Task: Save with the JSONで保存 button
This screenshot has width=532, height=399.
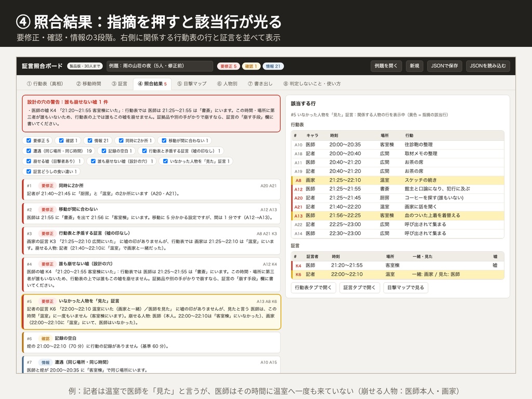Action: coord(445,66)
